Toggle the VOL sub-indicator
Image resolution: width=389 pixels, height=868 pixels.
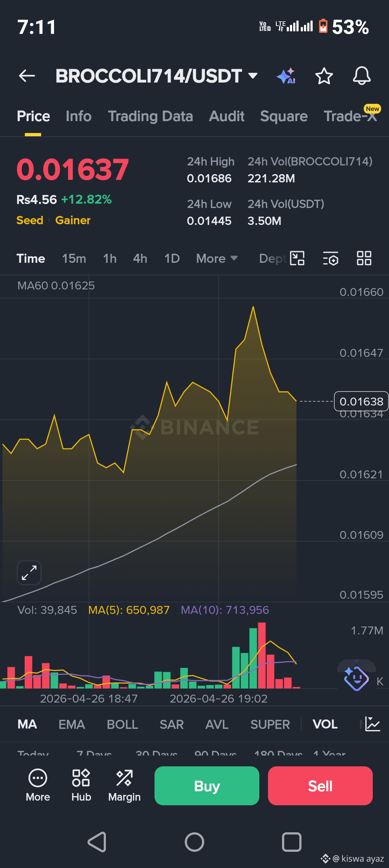325,724
